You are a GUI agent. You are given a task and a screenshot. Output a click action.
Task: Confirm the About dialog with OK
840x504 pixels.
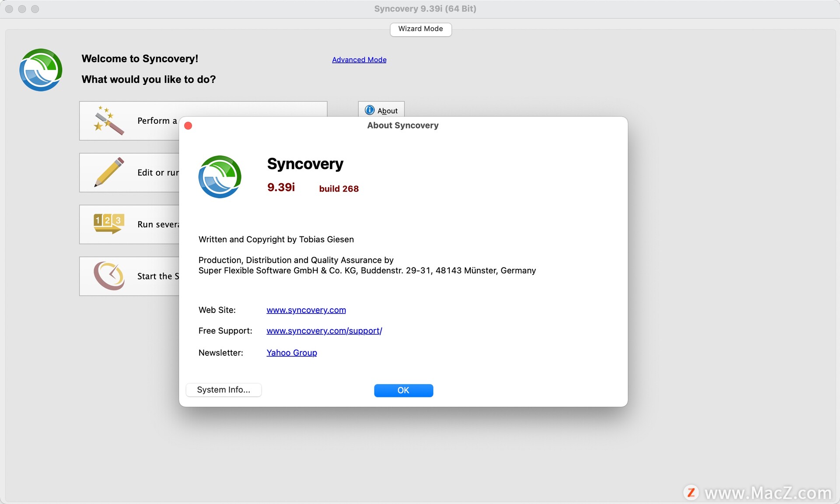point(403,390)
